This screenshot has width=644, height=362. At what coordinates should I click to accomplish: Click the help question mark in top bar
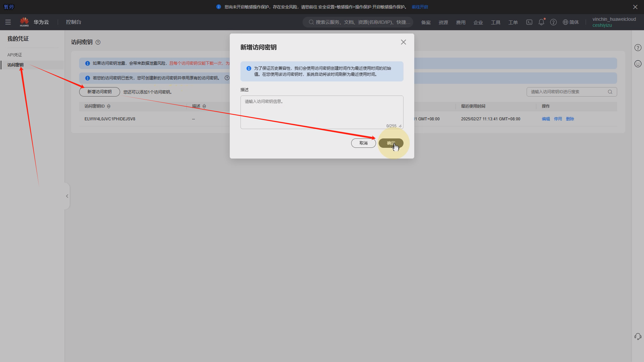[x=553, y=22]
